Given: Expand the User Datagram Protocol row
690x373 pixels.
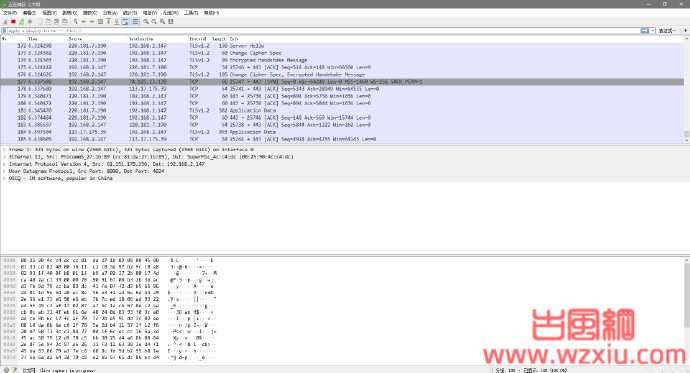Looking at the screenshot, I should tap(4, 171).
